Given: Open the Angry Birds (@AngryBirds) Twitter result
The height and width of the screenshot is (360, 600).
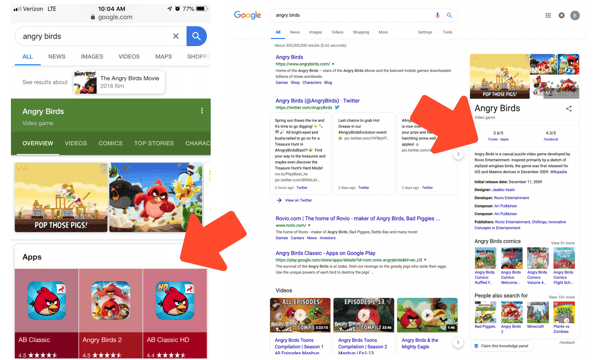Looking at the screenshot, I should [318, 101].
